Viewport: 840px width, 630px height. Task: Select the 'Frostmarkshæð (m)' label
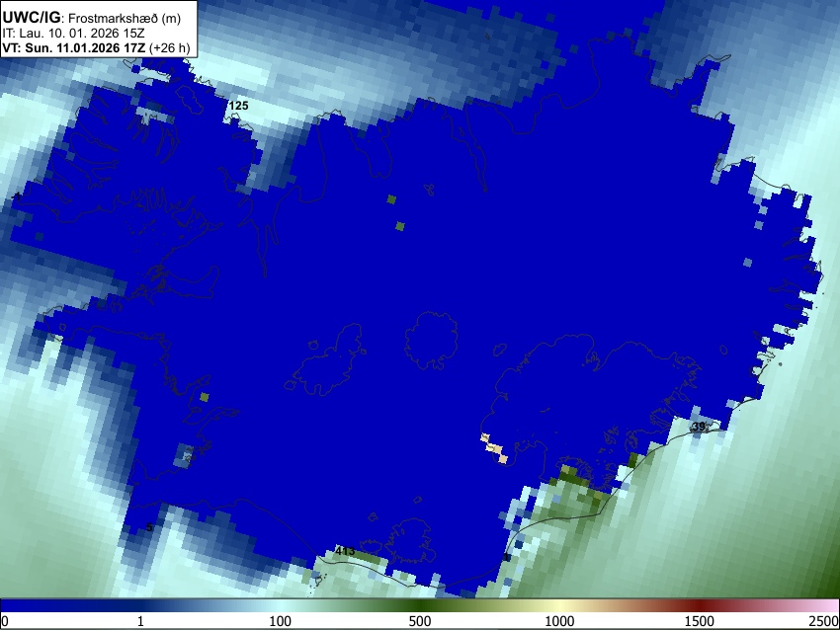pyautogui.click(x=125, y=18)
